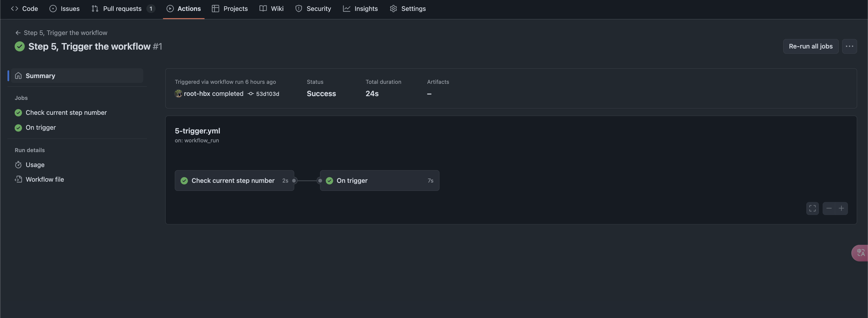
Task: Click the On trigger node in graph
Action: [379, 181]
